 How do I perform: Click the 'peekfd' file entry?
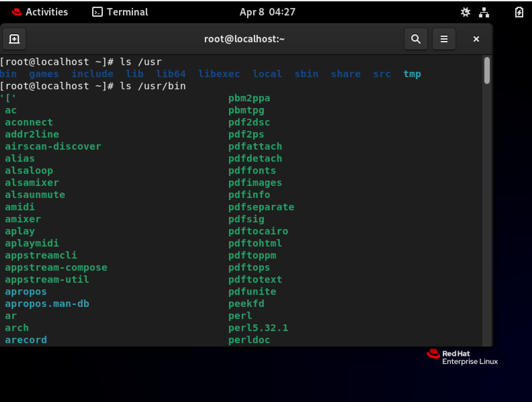pyautogui.click(x=246, y=304)
